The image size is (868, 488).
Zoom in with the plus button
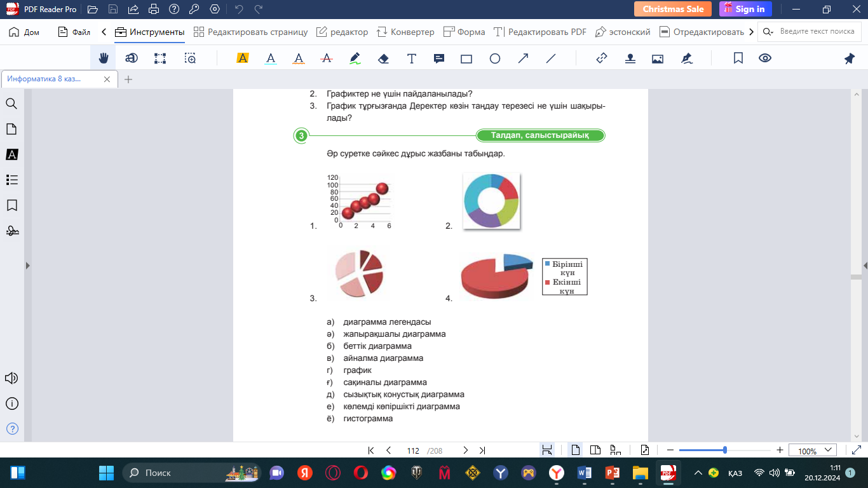[780, 451]
